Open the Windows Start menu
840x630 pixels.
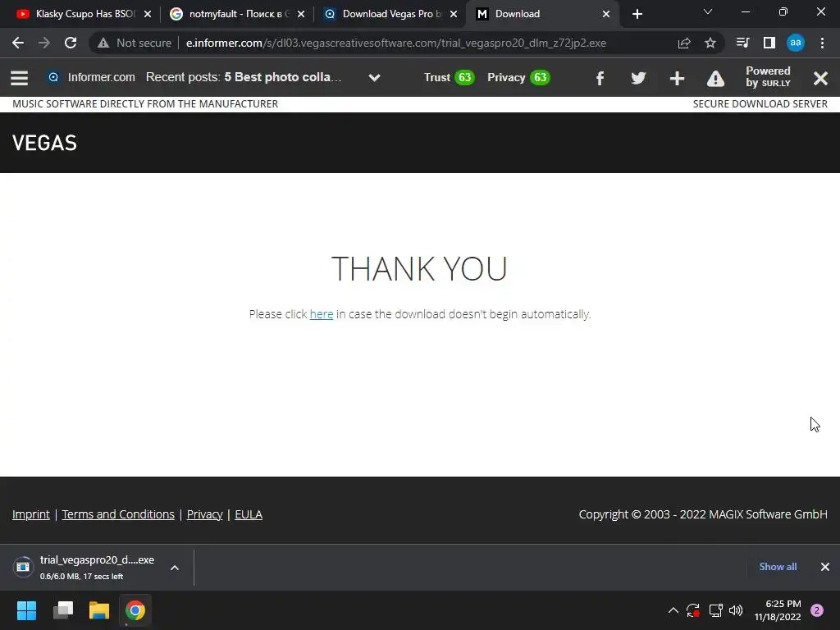tap(26, 610)
